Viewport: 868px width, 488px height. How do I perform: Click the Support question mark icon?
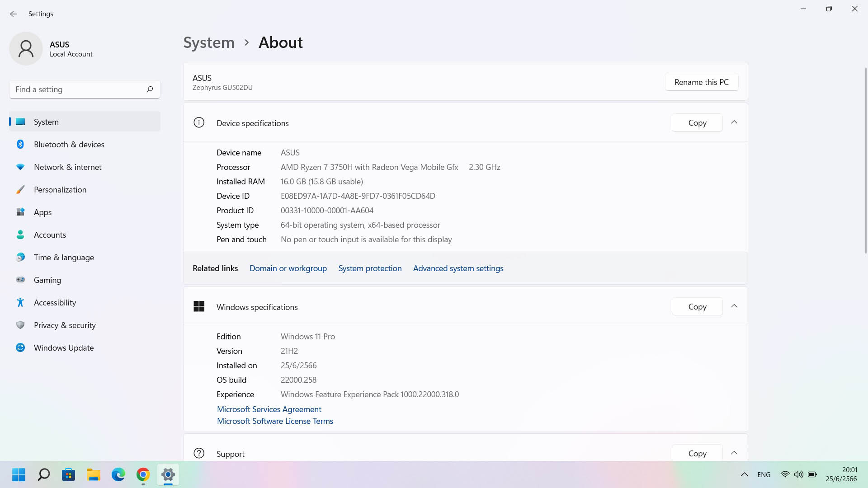click(x=199, y=453)
